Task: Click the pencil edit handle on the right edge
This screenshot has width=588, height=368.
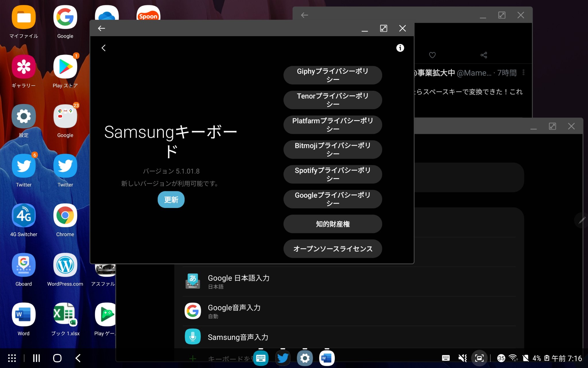Action: point(582,220)
